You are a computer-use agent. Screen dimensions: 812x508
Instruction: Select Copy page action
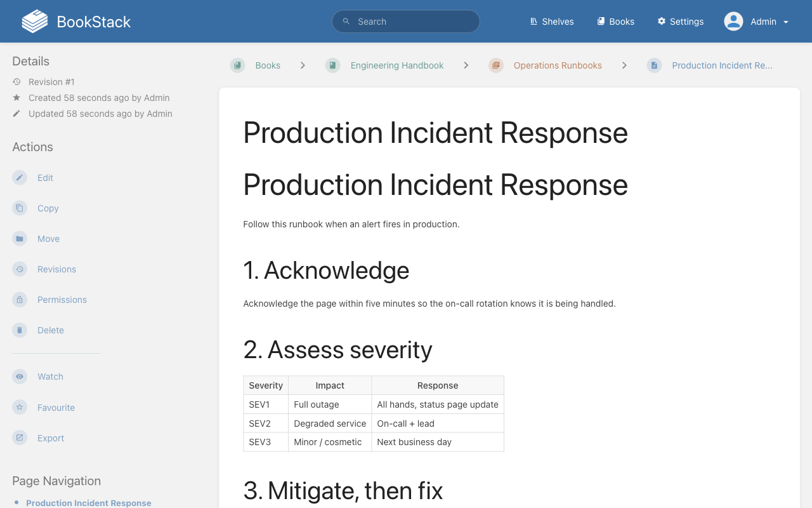(x=48, y=208)
